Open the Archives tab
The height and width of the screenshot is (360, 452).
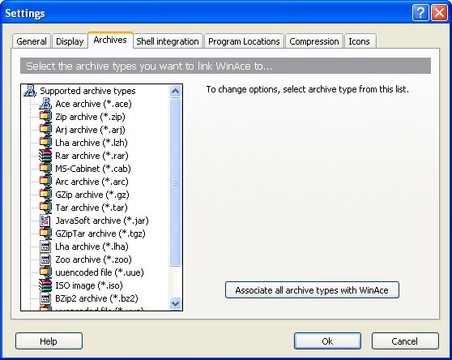click(110, 40)
